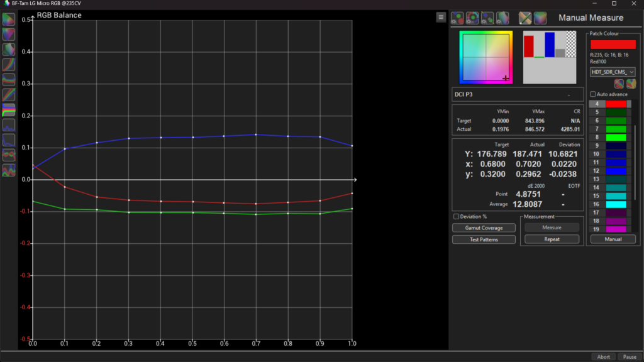
Task: Click the Y Target value 176.789
Action: (x=492, y=155)
